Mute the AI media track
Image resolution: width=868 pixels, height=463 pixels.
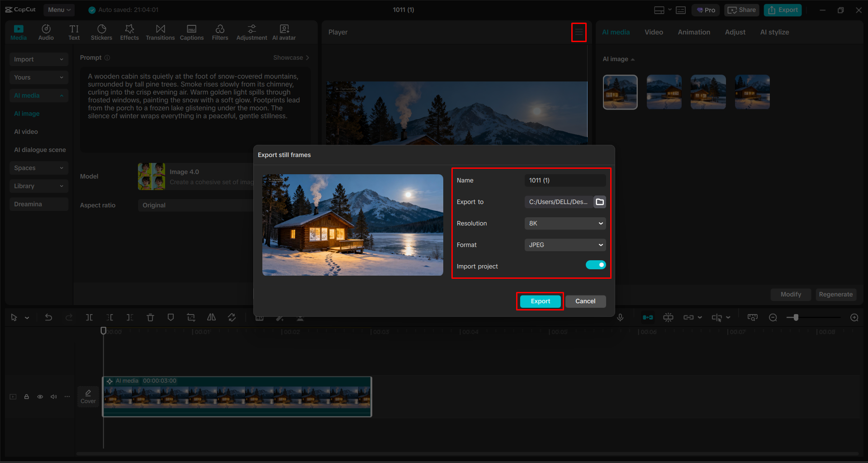coord(53,396)
